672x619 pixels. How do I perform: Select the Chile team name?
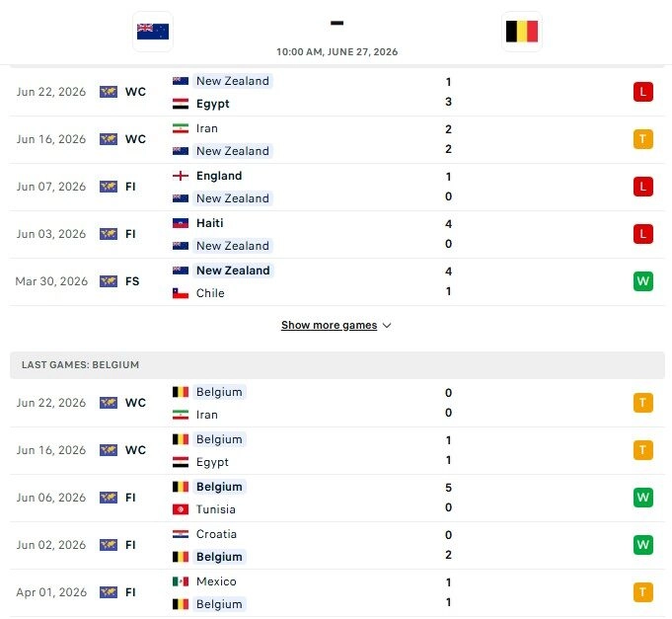[x=210, y=293]
